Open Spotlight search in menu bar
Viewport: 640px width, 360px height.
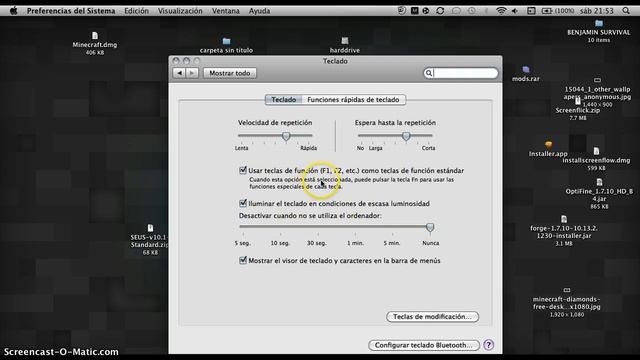click(x=626, y=11)
